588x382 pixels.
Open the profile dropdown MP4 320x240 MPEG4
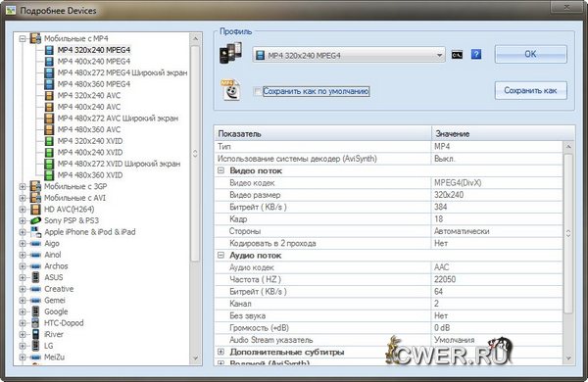(349, 55)
